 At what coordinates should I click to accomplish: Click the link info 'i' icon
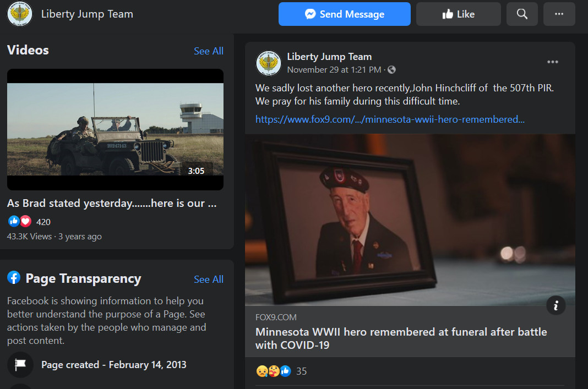[x=556, y=305]
